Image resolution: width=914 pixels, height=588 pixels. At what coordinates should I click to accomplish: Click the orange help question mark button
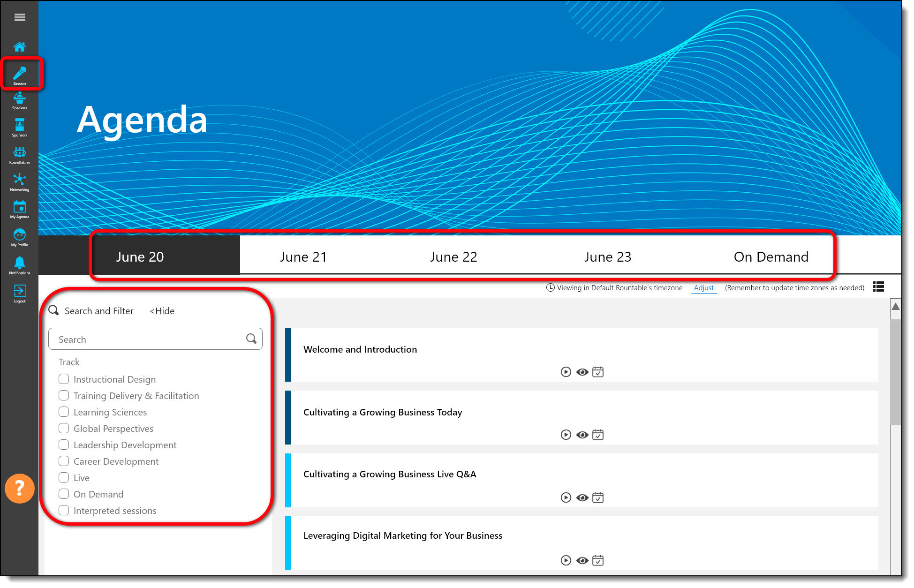[x=20, y=488]
